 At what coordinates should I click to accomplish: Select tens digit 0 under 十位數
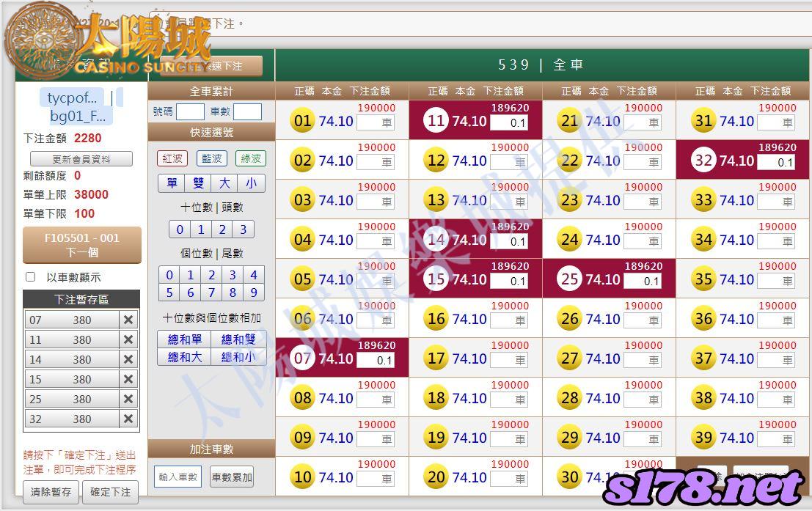coord(180,229)
